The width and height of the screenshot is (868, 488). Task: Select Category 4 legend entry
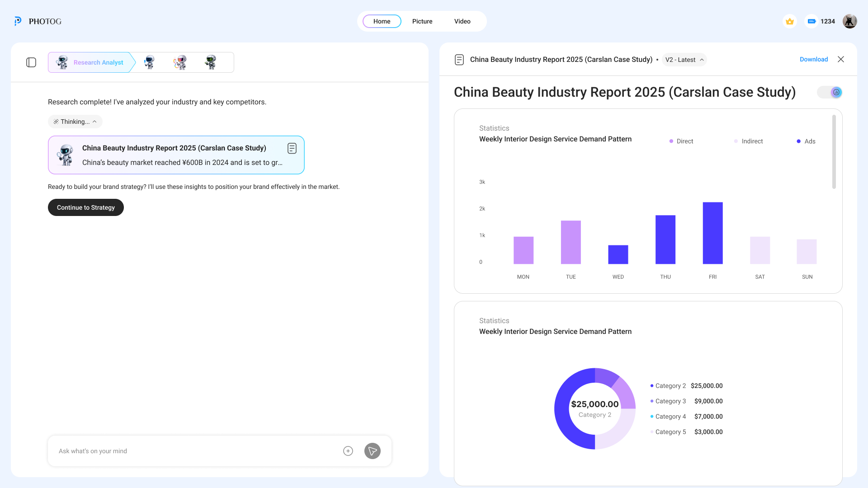point(686,417)
